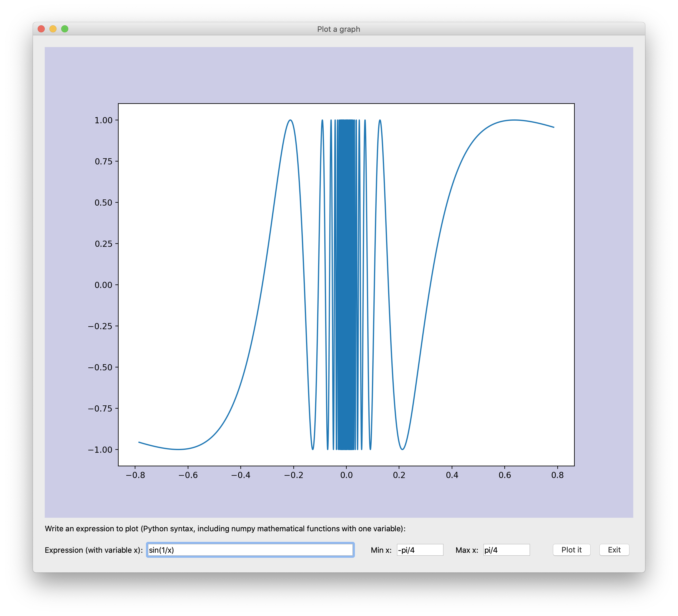Minimize window using yellow title bar button
Image resolution: width=678 pixels, height=616 pixels.
pyautogui.click(x=53, y=29)
